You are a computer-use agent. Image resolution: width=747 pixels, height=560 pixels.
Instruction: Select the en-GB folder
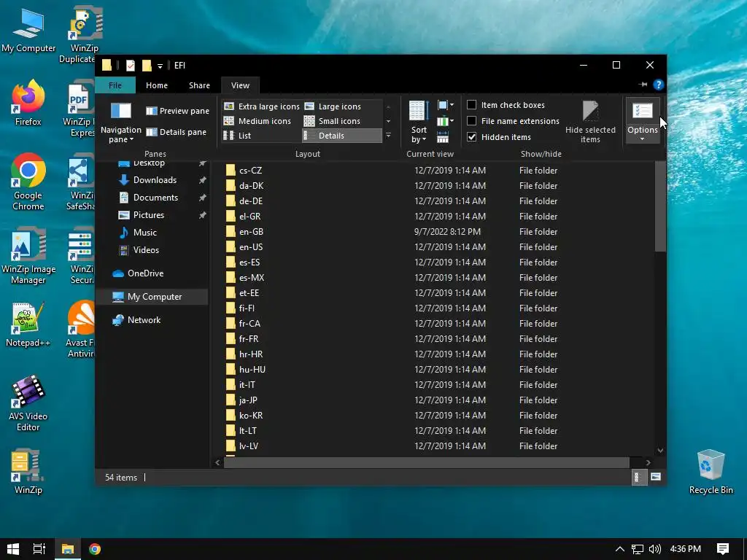pos(251,232)
